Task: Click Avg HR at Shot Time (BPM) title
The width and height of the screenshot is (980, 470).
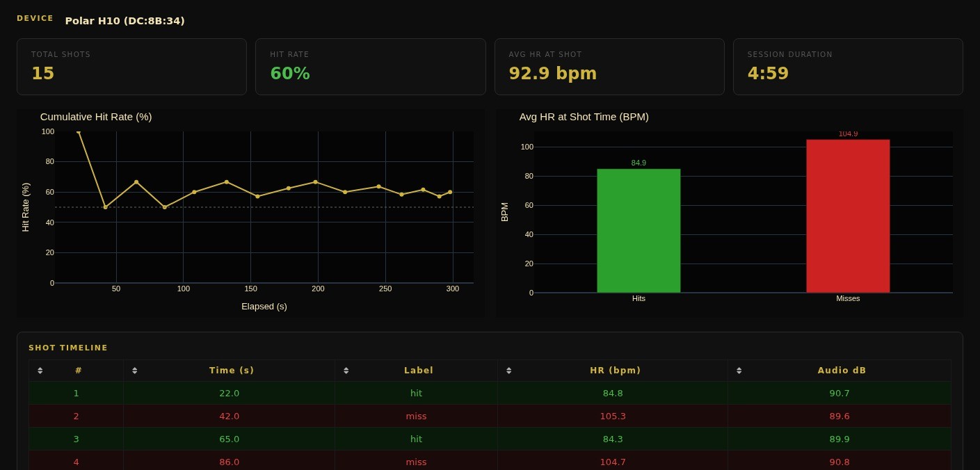Action: pos(584,117)
